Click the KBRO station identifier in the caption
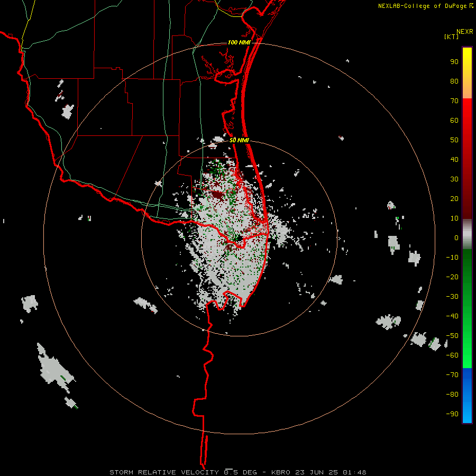 point(281,472)
